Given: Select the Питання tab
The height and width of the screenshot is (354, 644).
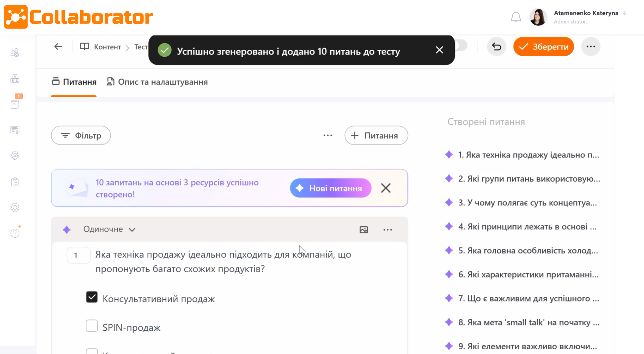Looking at the screenshot, I should click(74, 82).
